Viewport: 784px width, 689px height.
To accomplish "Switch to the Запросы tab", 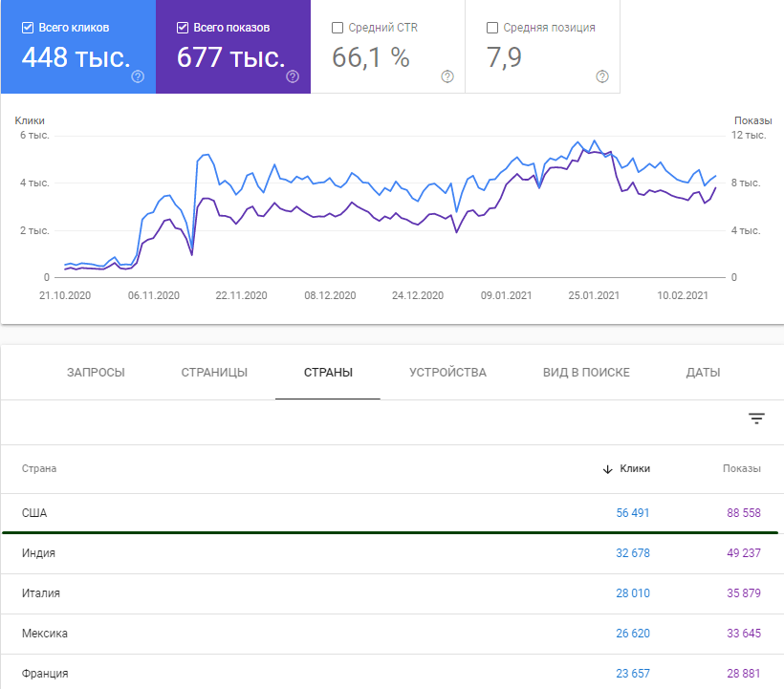I will (x=96, y=373).
